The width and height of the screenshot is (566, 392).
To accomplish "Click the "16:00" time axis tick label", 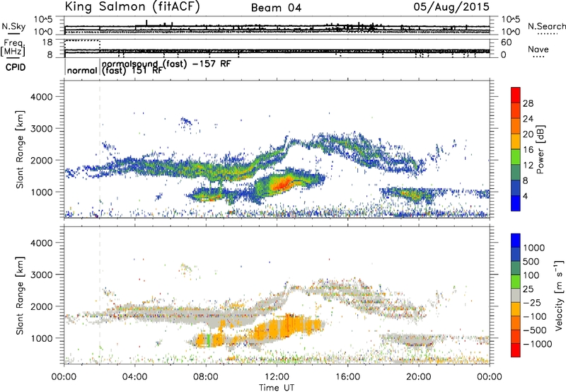I will pos(347,377).
